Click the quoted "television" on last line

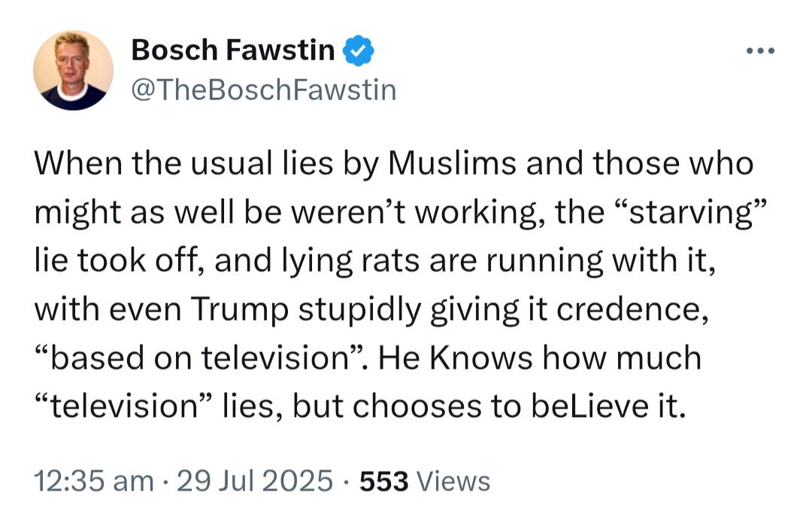[123, 406]
